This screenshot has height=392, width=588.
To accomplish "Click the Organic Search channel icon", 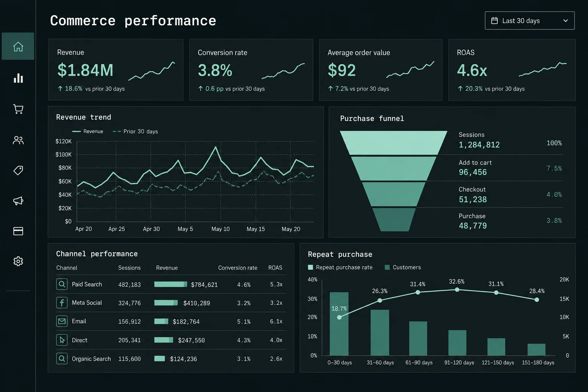I will pos(62,359).
